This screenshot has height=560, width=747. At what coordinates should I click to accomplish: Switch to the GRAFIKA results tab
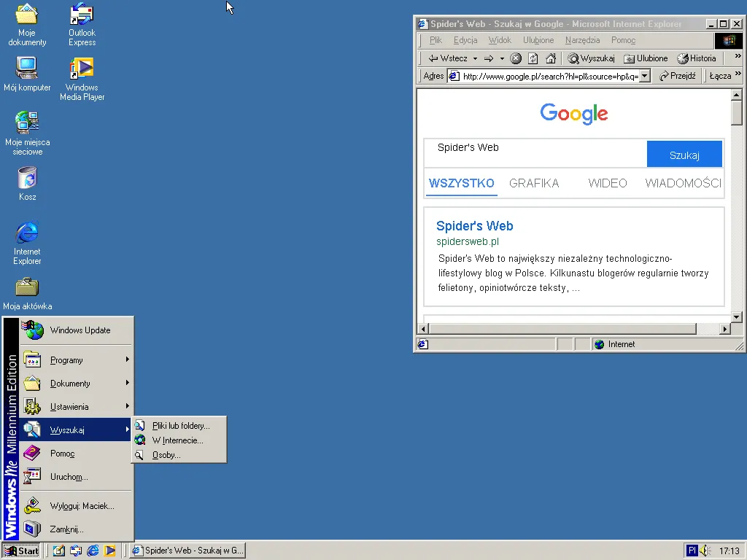[534, 183]
